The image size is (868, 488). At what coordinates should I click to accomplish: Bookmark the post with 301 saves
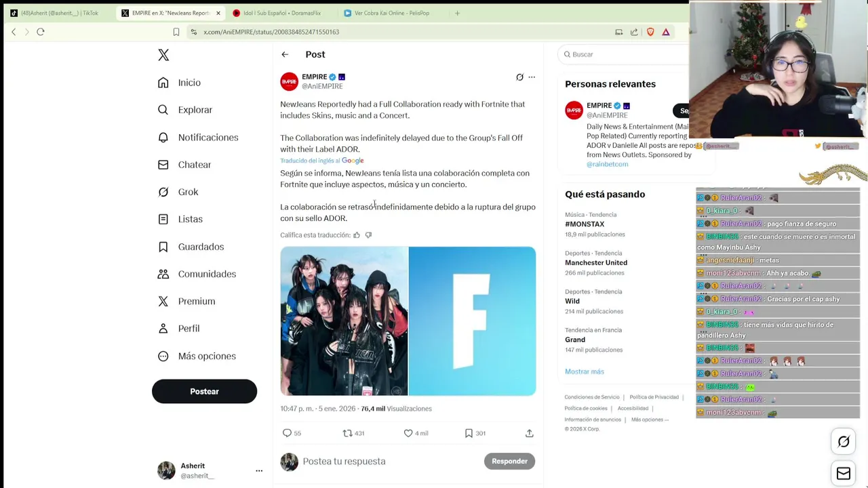[x=475, y=433]
